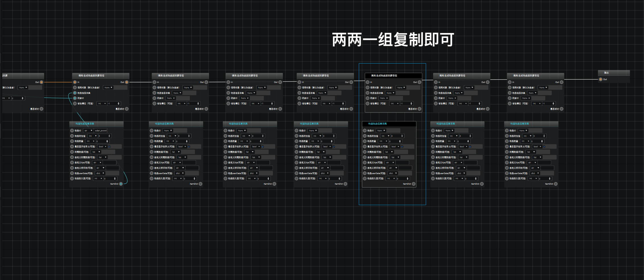
Task: Toggle 是否显示在手上 checkbox in black-header selected node
Action: pyautogui.click(x=402, y=147)
